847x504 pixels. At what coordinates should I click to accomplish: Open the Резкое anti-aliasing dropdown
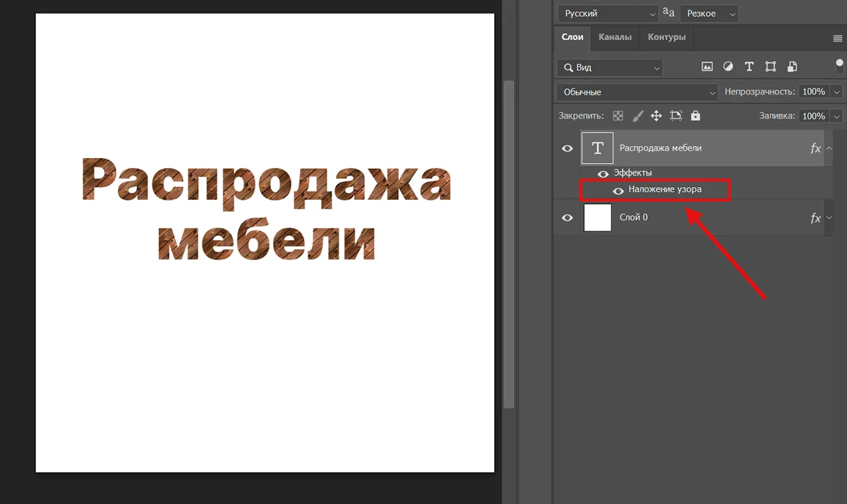(709, 13)
